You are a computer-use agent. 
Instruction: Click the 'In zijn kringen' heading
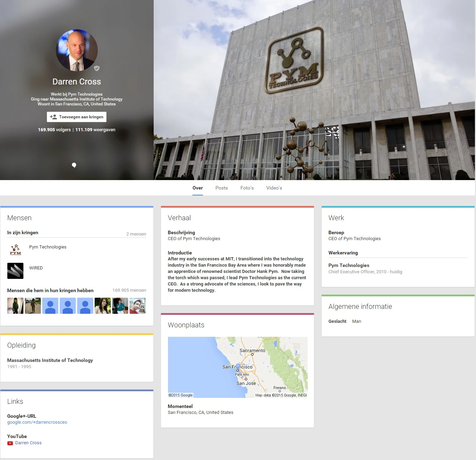23,233
